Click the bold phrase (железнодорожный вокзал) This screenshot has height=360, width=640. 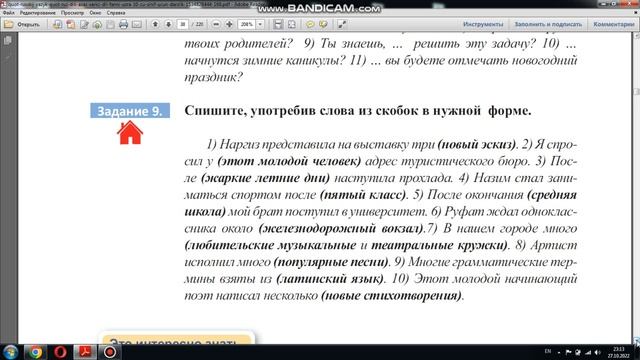click(x=342, y=228)
